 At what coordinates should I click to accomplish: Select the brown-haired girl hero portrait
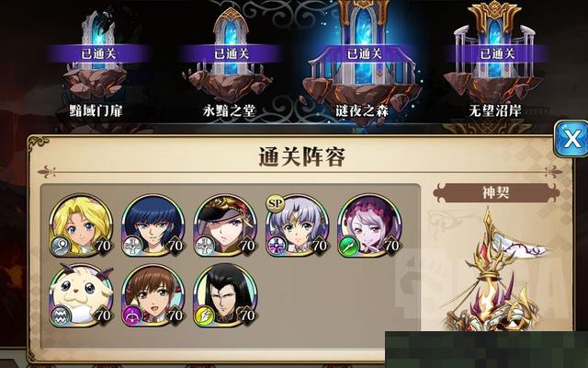point(153,295)
